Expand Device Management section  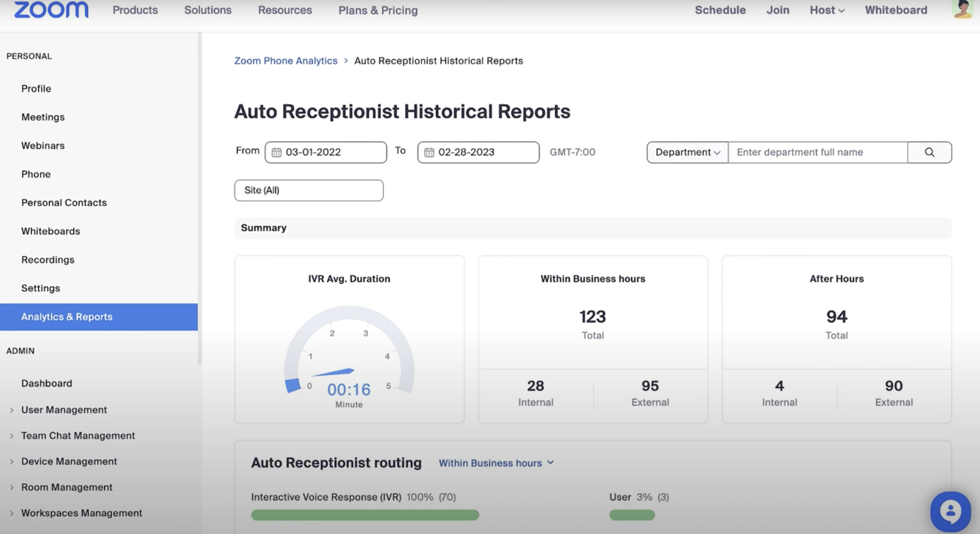(64, 461)
